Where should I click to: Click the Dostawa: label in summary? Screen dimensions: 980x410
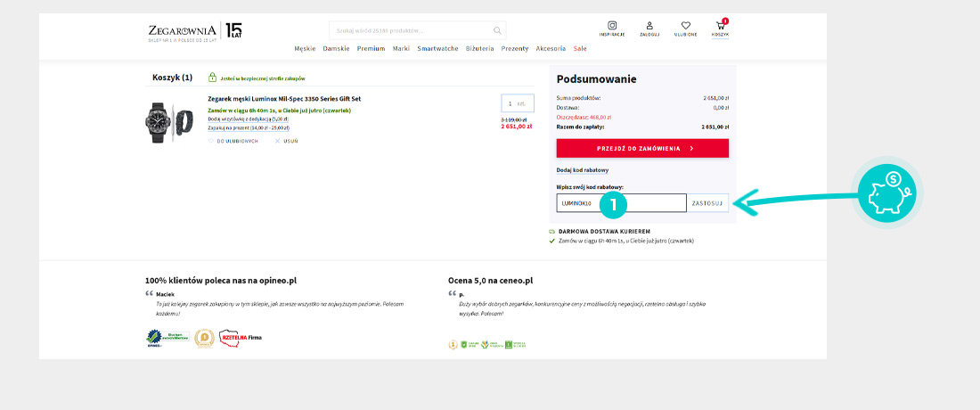coord(568,108)
